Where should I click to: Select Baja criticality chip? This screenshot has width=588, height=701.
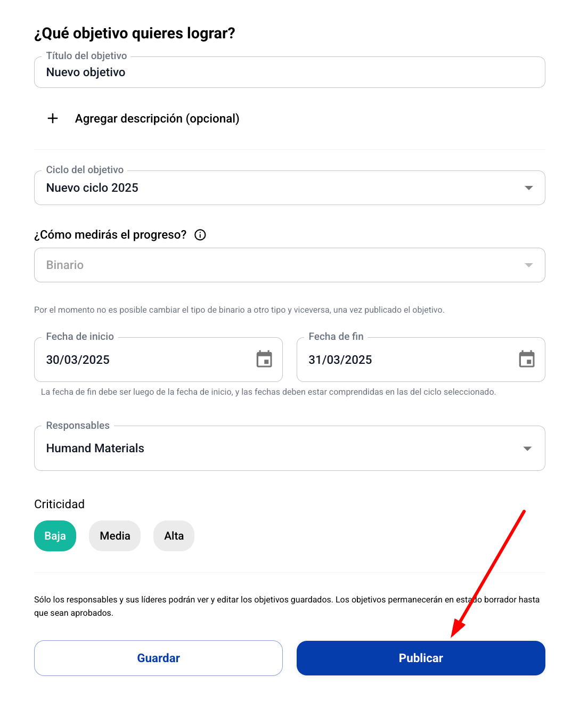[55, 536]
